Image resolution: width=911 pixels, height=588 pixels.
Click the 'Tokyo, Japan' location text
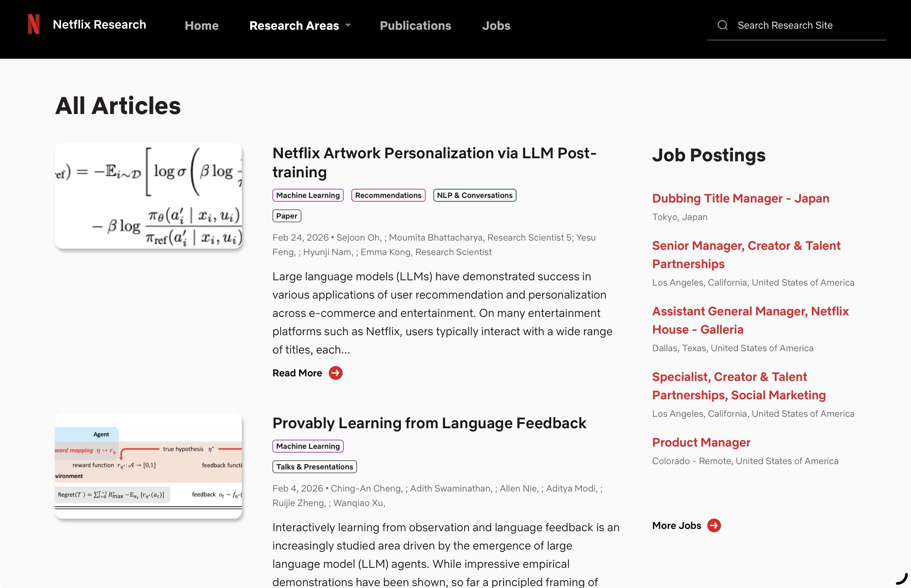click(x=679, y=217)
